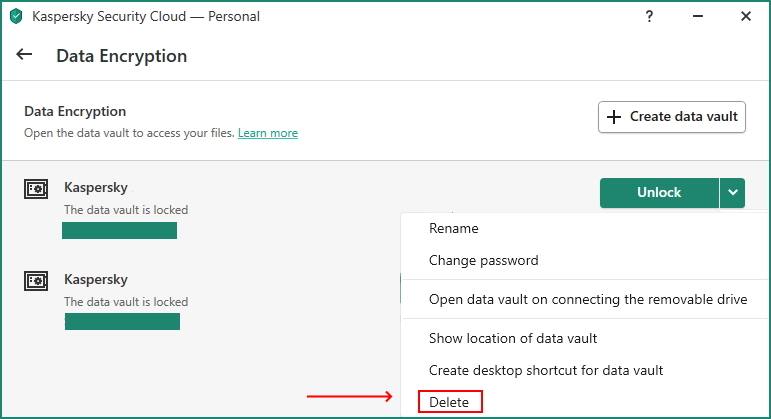
Task: Collapse the dropdown arrow beside Unlock
Action: pyautogui.click(x=734, y=193)
